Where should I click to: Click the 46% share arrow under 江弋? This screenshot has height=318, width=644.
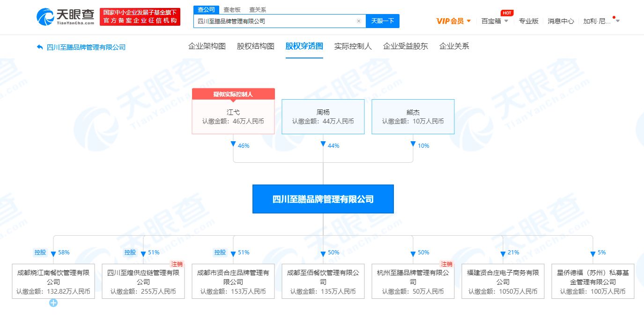tap(233, 144)
